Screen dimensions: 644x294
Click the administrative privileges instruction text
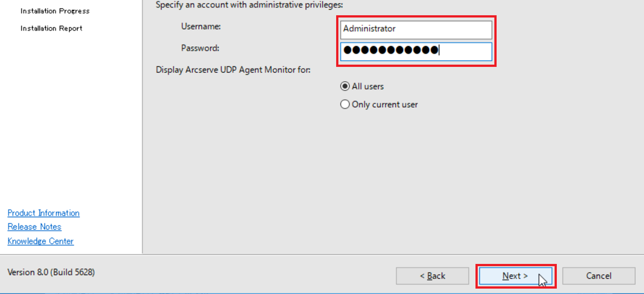coord(249,5)
